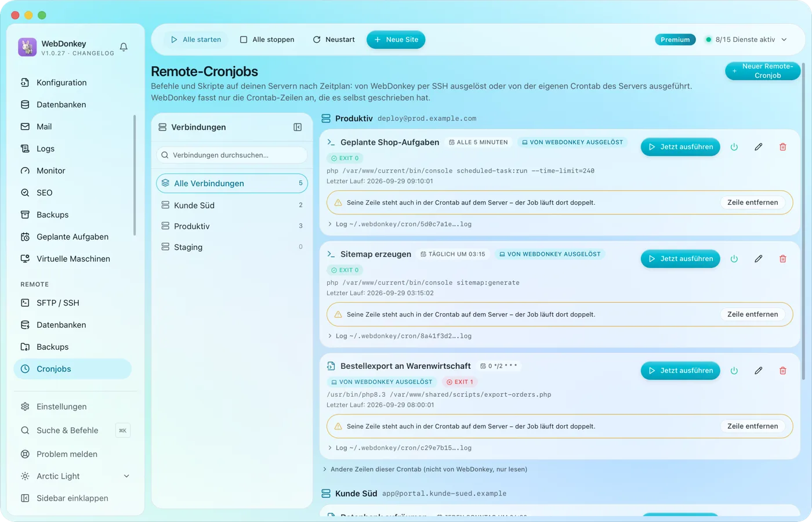Open the 8/15 Dienste aktiv dropdown
Viewport: 812px width, 522px height.
point(746,39)
